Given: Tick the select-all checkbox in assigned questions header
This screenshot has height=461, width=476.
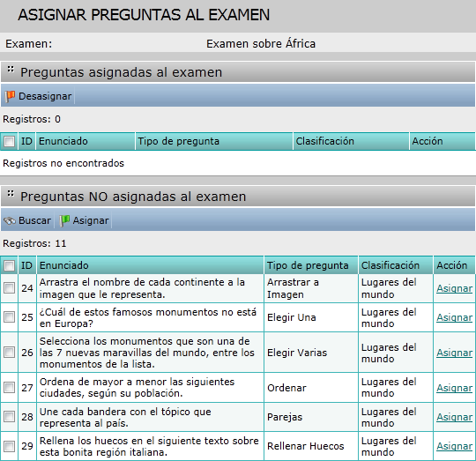Looking at the screenshot, I should point(9,141).
